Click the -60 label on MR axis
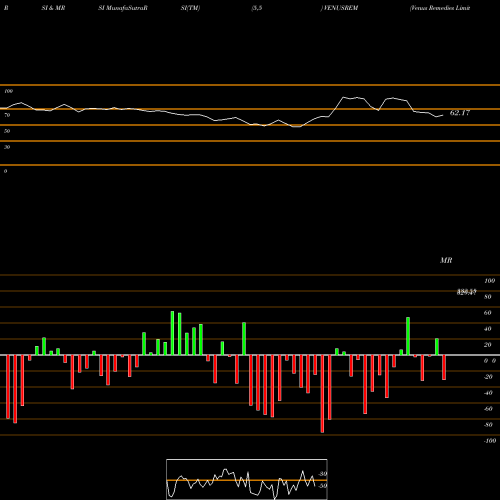Image resolution: width=500 pixels, height=500 pixels. (488, 409)
